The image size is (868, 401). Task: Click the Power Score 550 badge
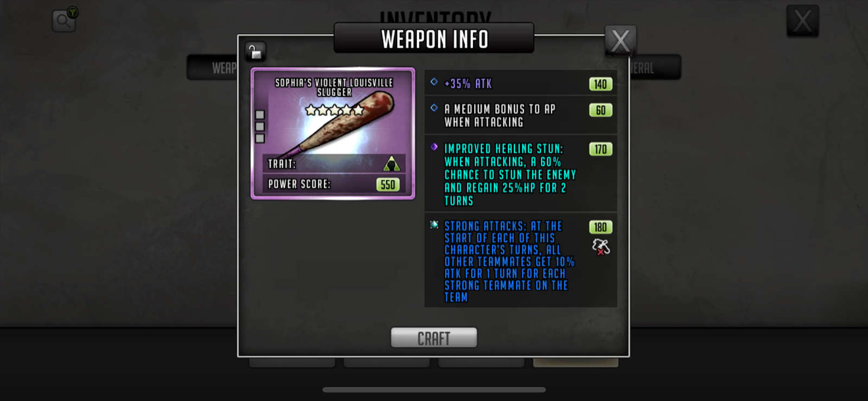[x=388, y=184]
